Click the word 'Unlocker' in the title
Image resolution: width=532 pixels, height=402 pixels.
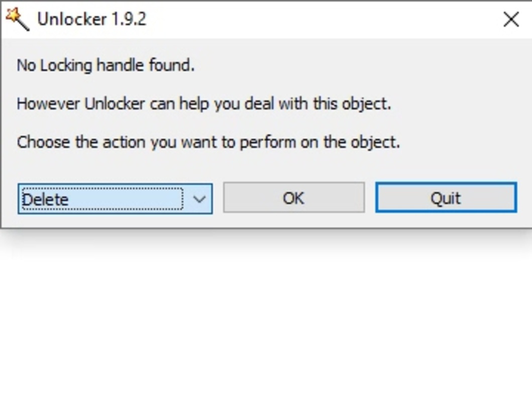72,19
